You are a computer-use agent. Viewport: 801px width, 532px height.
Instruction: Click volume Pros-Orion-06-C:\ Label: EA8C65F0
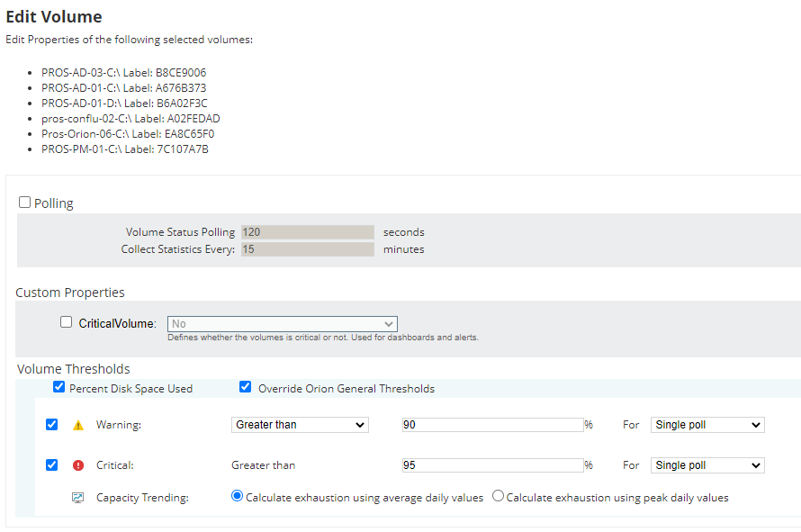pos(128,134)
